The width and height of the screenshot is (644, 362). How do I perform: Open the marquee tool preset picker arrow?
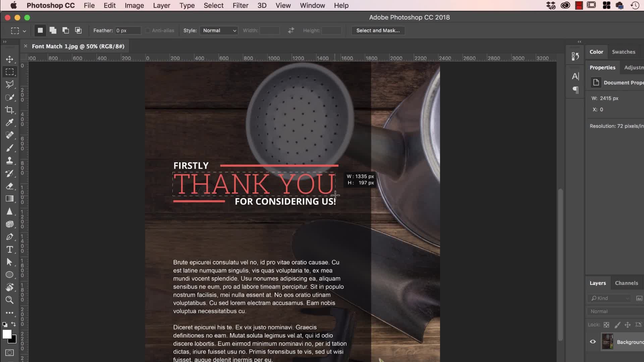coord(24,31)
